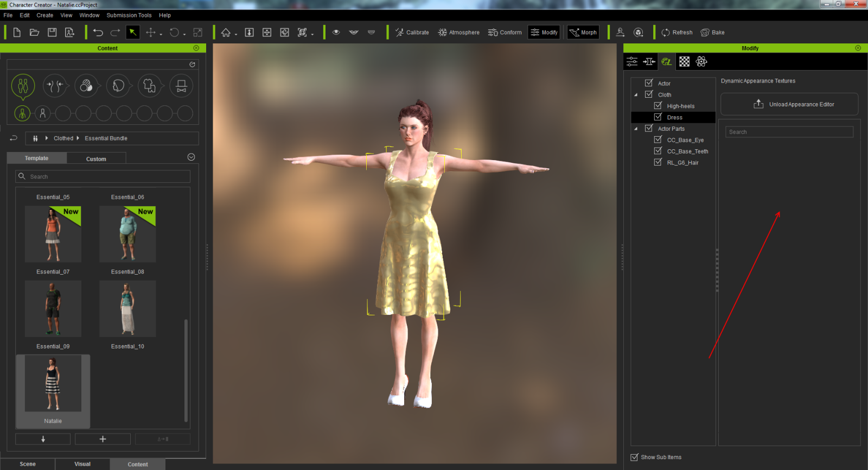
Task: Select the nude body sub-category icon
Action: tap(43, 113)
